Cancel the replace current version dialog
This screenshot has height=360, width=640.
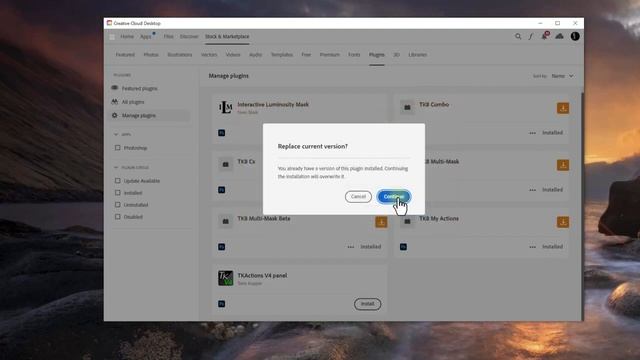click(358, 197)
